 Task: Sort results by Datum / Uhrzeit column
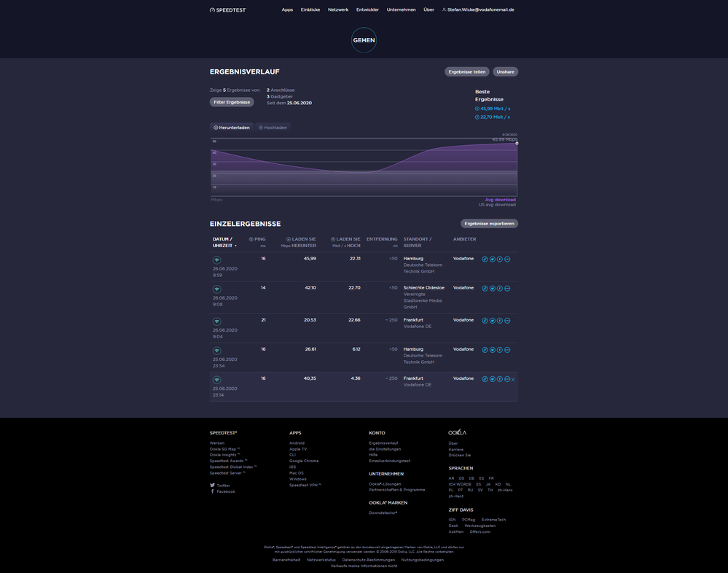224,242
